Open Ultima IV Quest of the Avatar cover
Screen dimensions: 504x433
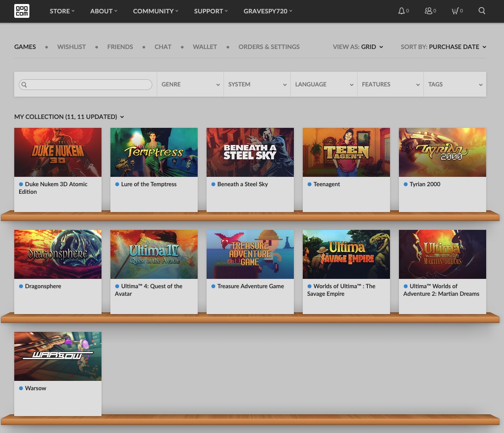point(154,254)
